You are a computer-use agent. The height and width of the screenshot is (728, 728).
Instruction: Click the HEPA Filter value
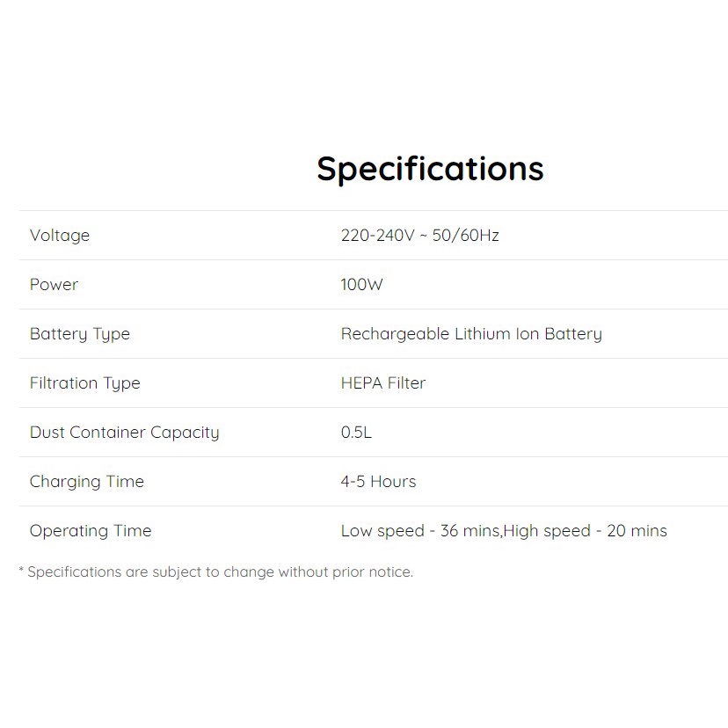(383, 383)
